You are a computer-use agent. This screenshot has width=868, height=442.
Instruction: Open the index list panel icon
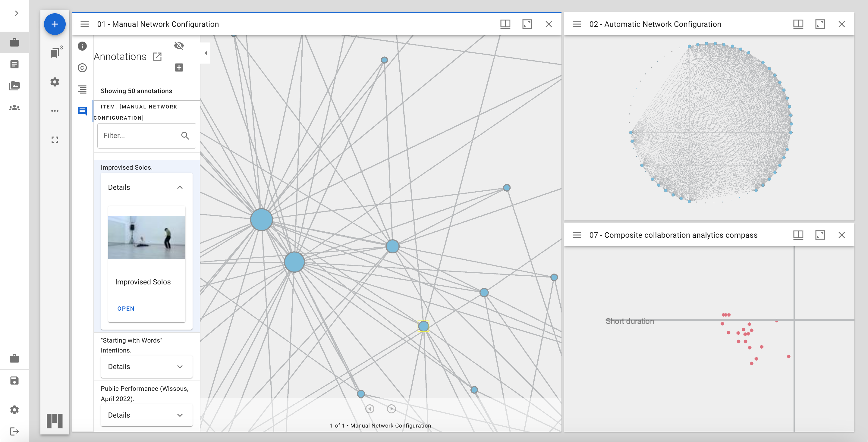82,89
